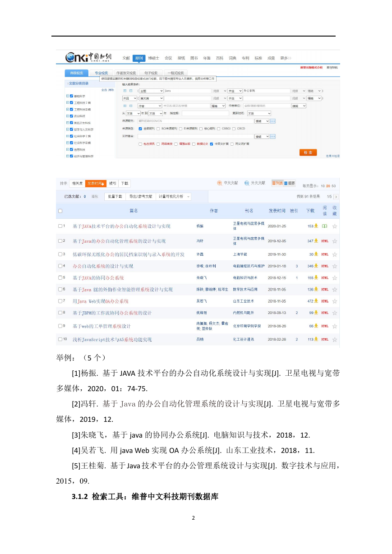Click the orange 检索 search button

click(x=308, y=152)
